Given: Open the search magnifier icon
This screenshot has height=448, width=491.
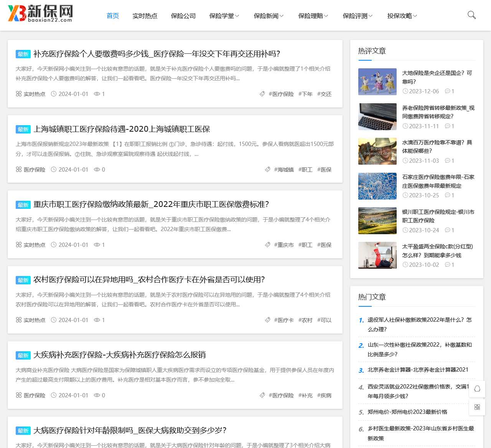Looking at the screenshot, I should pos(472,15).
